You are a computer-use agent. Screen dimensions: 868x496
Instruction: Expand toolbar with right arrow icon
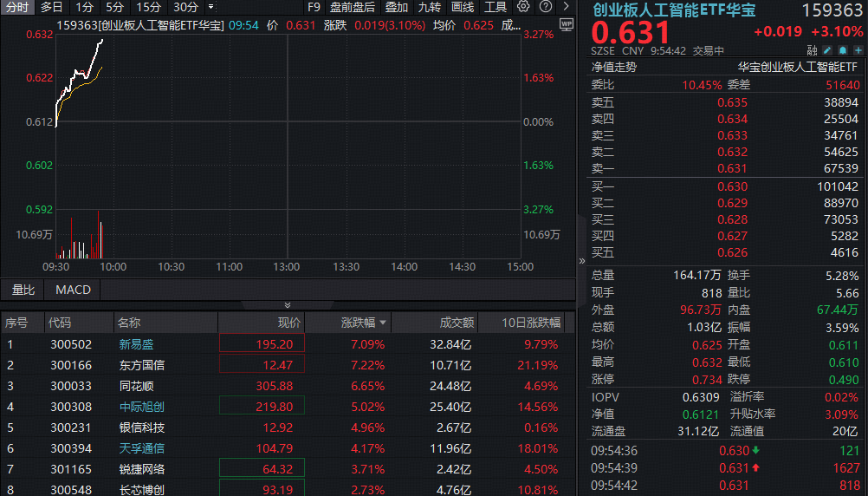[x=566, y=7]
